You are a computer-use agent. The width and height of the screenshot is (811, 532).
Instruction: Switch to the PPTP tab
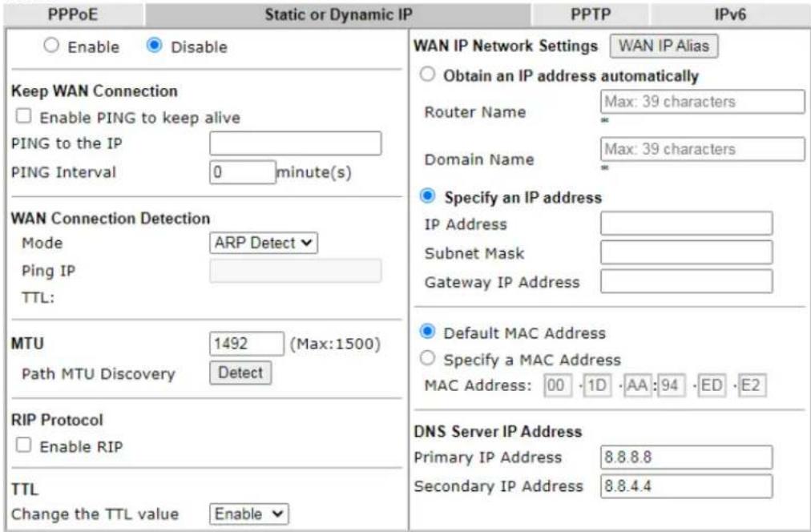591,14
